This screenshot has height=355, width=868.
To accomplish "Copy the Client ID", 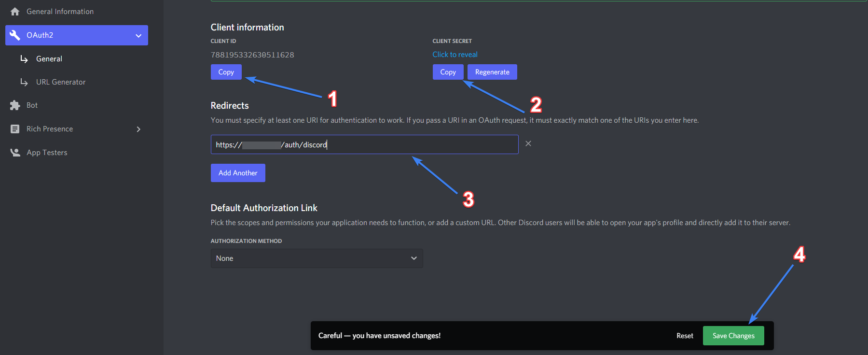I will pos(226,72).
